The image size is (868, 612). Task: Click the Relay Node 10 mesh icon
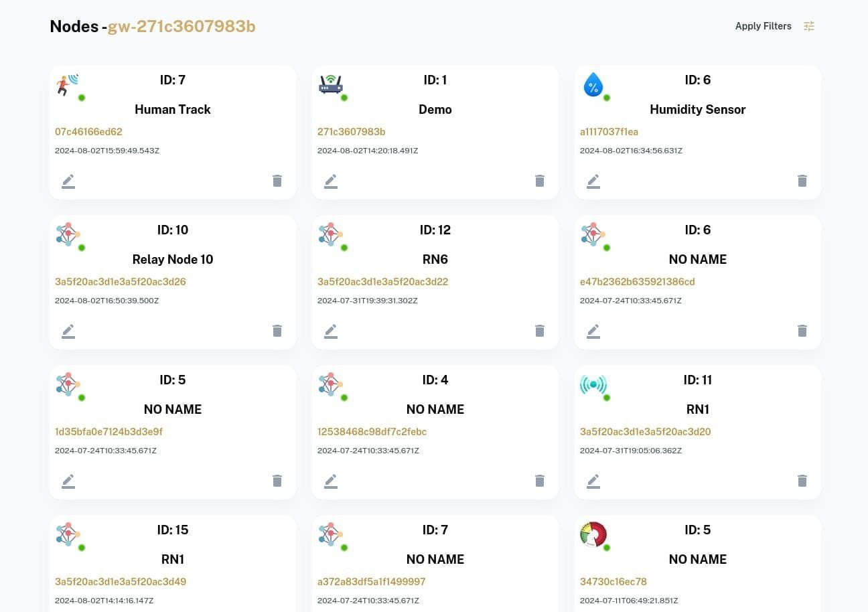click(68, 234)
